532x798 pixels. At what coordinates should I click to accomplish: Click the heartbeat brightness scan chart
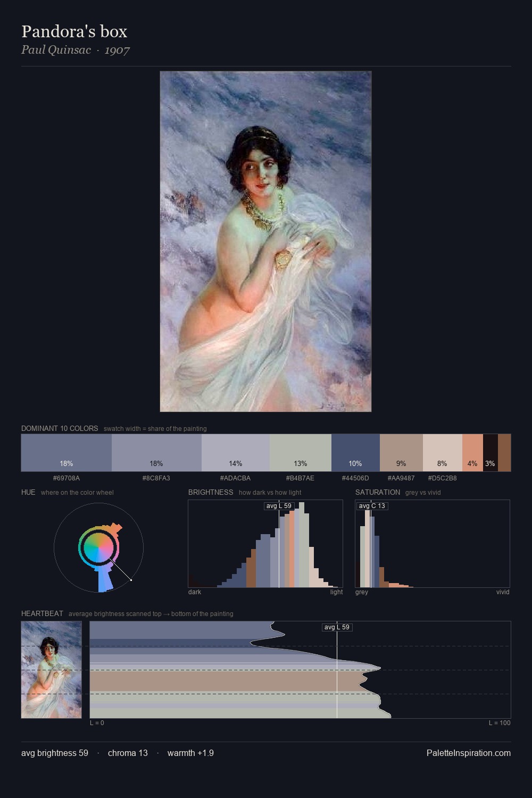point(300,670)
